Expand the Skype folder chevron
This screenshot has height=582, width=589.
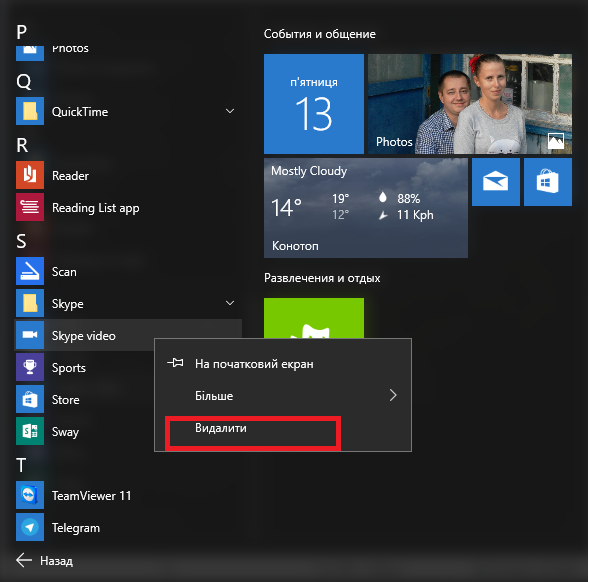(230, 303)
